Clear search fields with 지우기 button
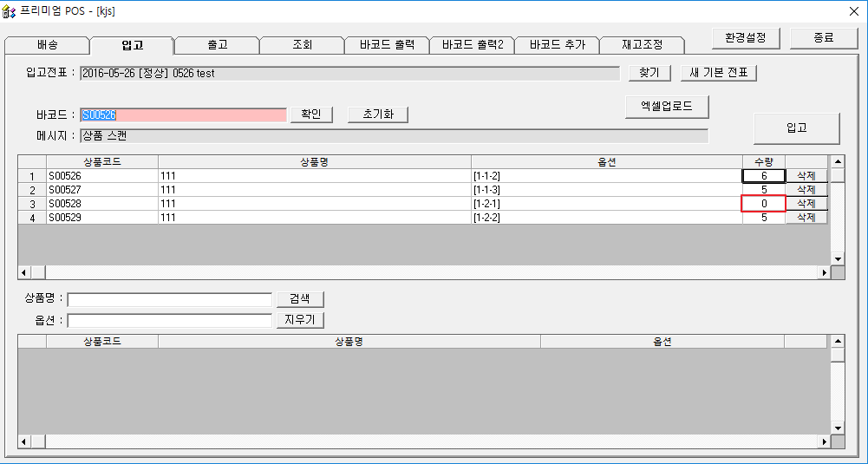Viewport: 868px width, 464px height. coord(300,320)
